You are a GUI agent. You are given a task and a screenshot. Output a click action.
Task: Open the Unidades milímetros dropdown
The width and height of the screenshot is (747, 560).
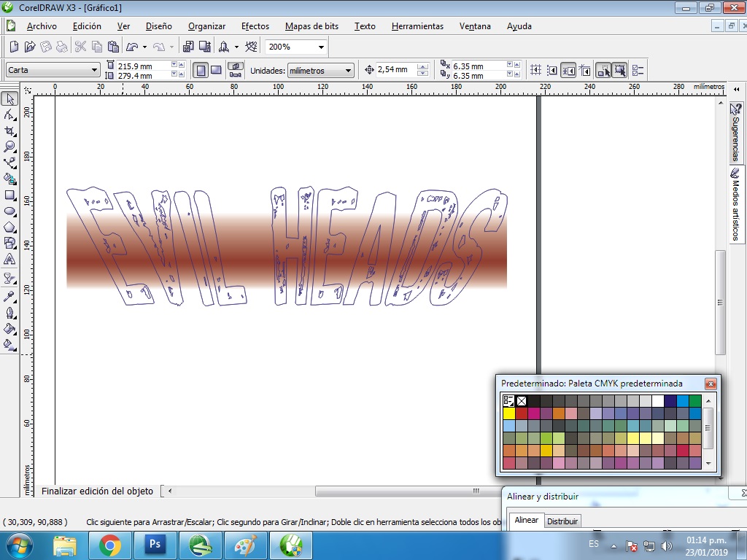point(348,71)
